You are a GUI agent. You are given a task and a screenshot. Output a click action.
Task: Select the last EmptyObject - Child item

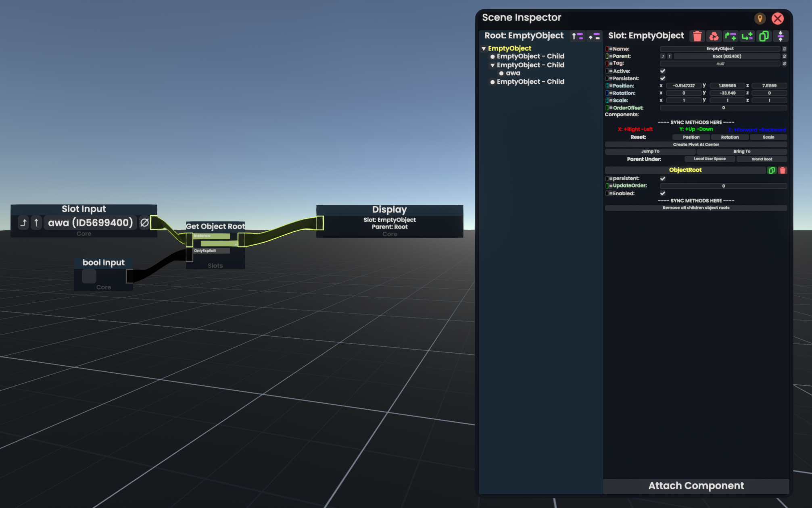click(530, 82)
